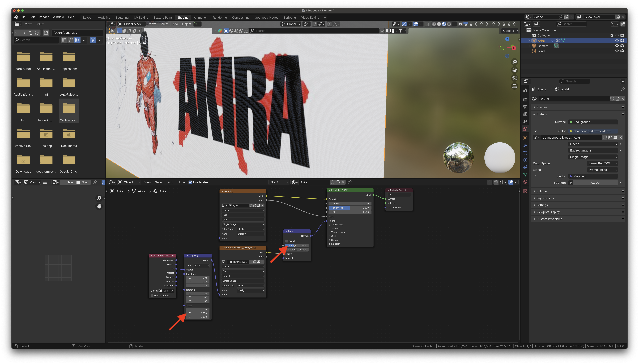Toggle the Use Nodes checkbox
The height and width of the screenshot is (364, 639).
point(190,182)
